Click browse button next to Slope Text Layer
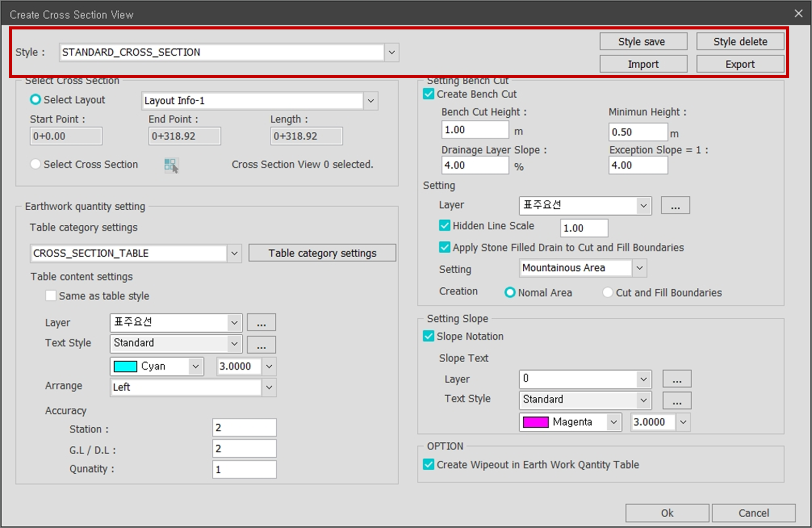 pyautogui.click(x=677, y=379)
